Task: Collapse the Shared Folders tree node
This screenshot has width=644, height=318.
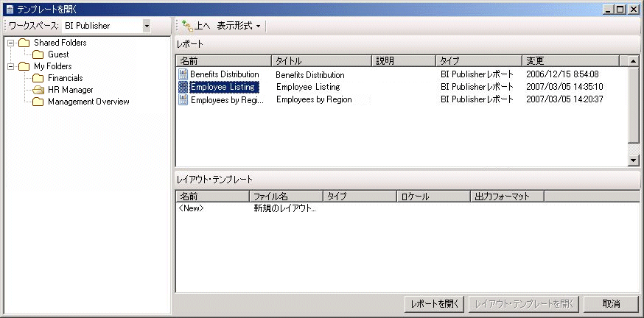Action: click(x=10, y=43)
